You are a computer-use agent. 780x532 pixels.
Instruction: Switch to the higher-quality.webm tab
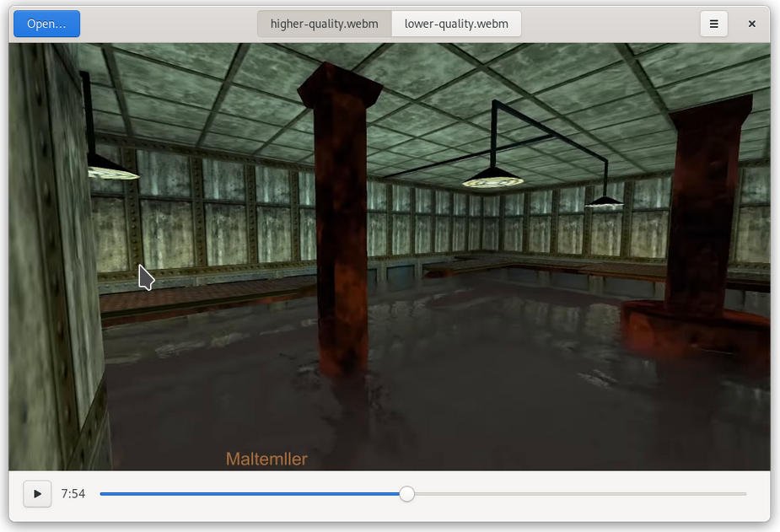[325, 24]
